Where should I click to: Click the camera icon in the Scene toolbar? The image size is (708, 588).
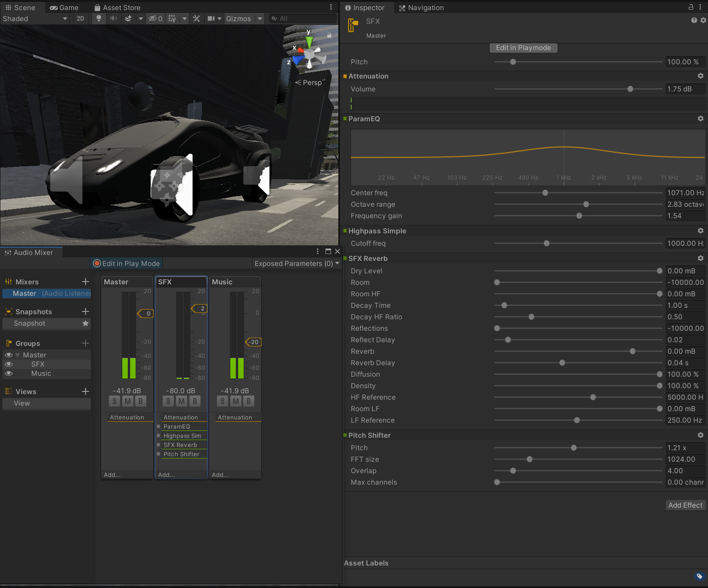pyautogui.click(x=211, y=18)
